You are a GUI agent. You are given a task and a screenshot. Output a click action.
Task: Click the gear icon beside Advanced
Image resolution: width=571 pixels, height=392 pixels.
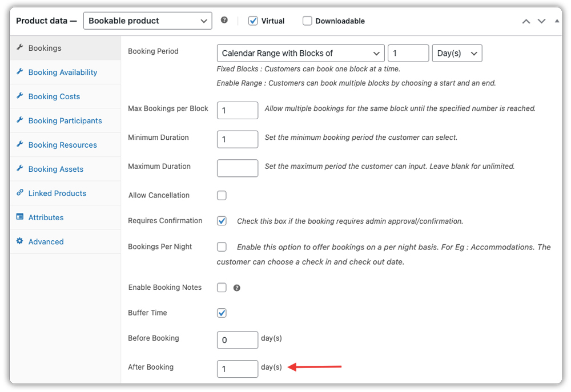[20, 241]
